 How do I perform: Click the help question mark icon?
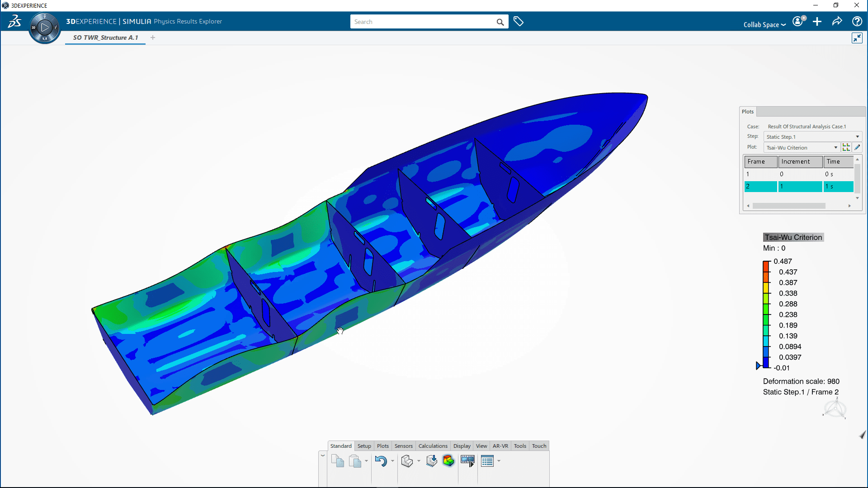[x=857, y=22]
